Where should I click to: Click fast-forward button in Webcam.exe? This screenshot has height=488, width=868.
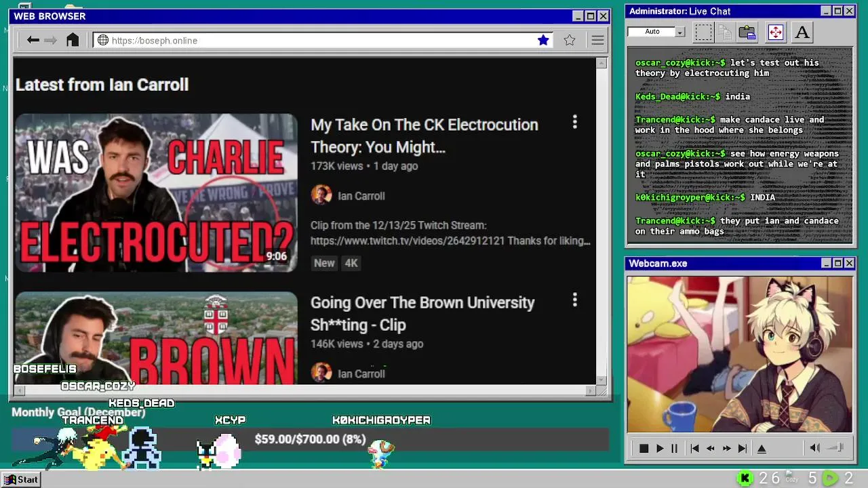coord(727,449)
